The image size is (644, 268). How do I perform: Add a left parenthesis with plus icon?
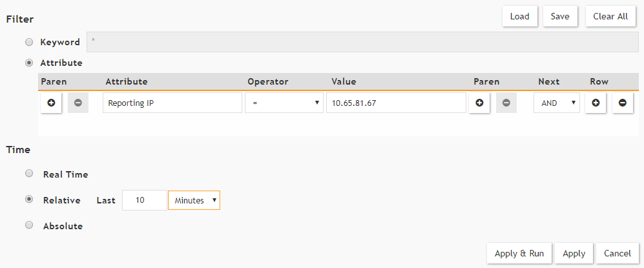point(51,103)
